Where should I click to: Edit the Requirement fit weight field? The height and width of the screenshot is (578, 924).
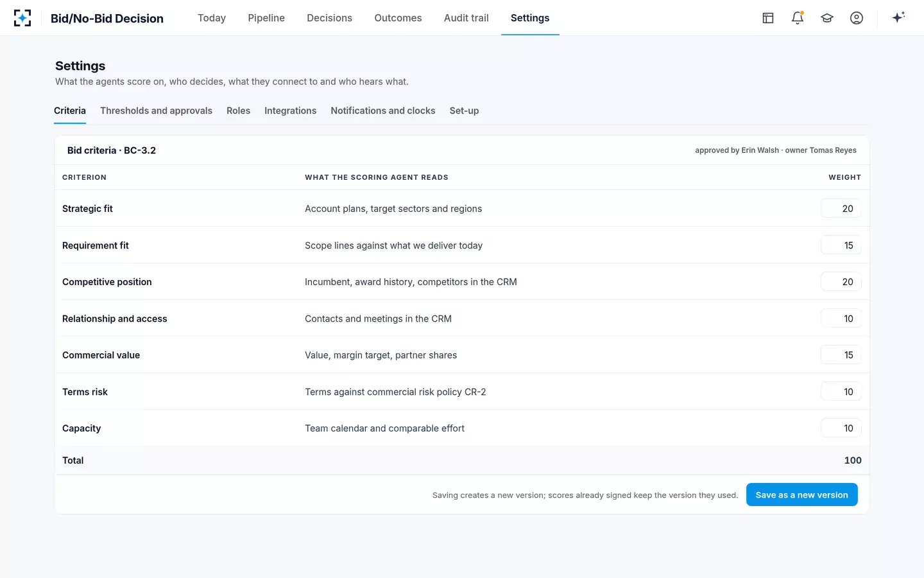pos(841,245)
